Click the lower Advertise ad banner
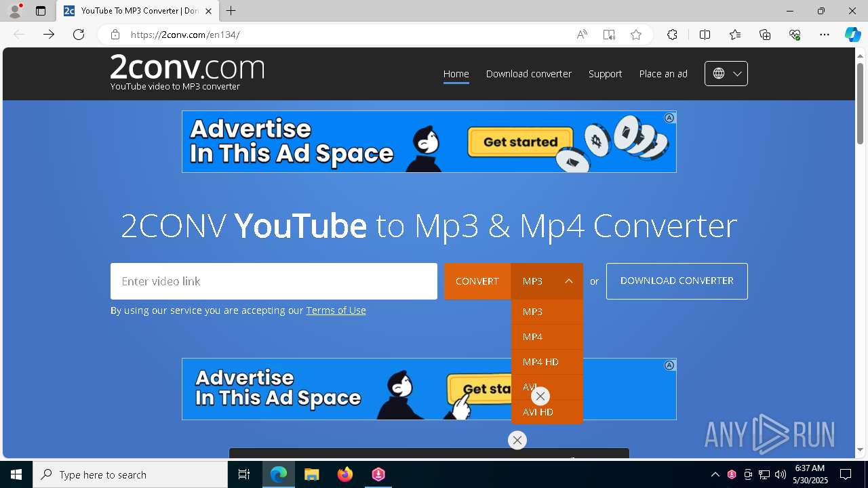The height and width of the screenshot is (488, 868). (x=429, y=389)
